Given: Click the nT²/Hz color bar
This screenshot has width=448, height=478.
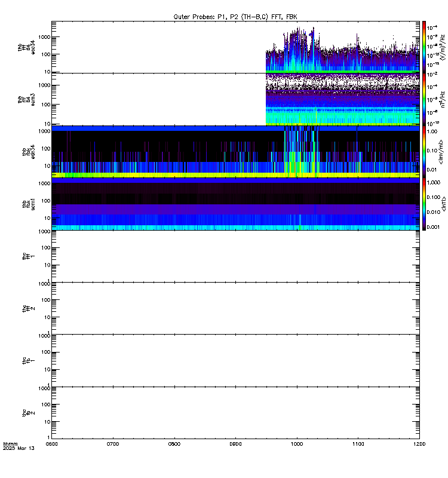Looking at the screenshot, I should (424, 99).
